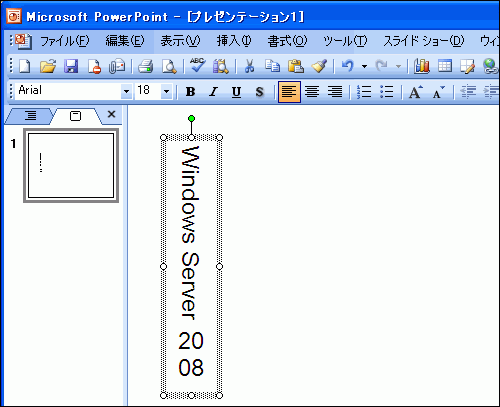Toggle Align Right paragraph alignment

point(335,92)
